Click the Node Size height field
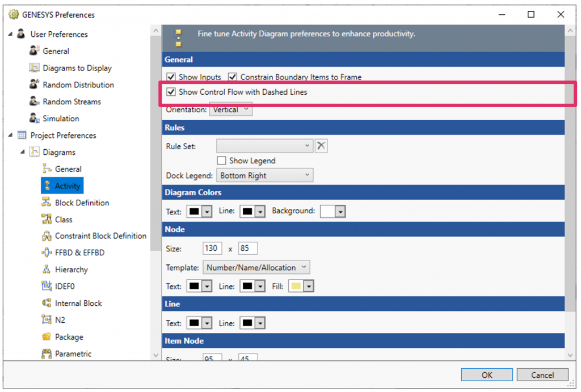Screen dimensions: 581x392 pos(248,248)
